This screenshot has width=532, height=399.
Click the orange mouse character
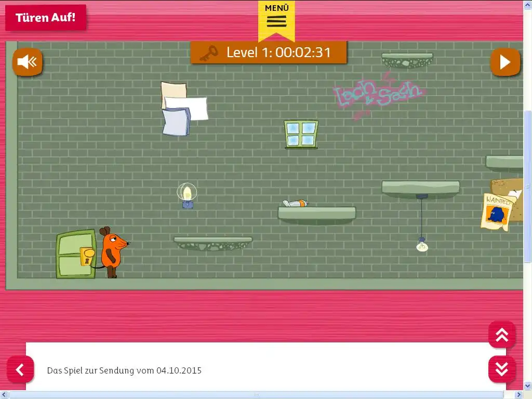tap(113, 252)
